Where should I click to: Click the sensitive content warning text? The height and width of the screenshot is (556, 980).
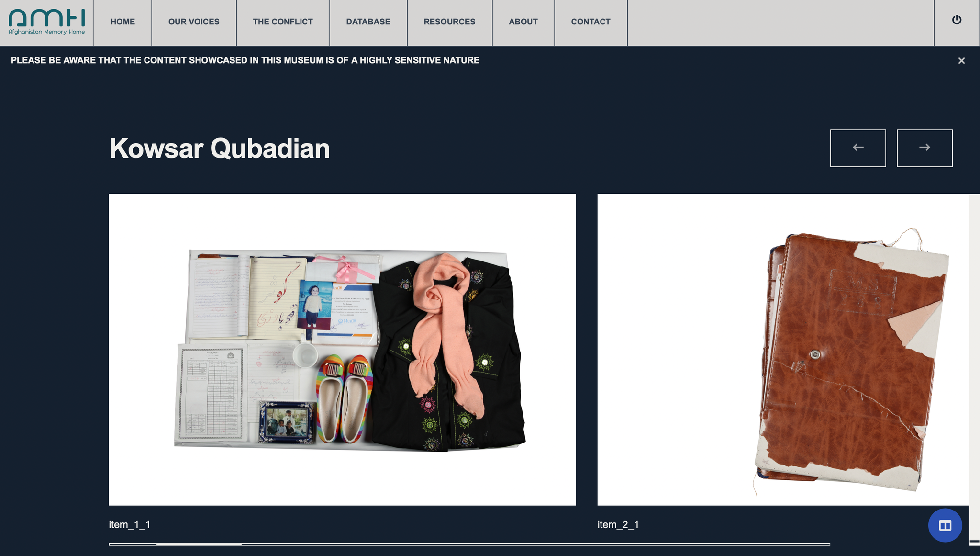point(245,60)
